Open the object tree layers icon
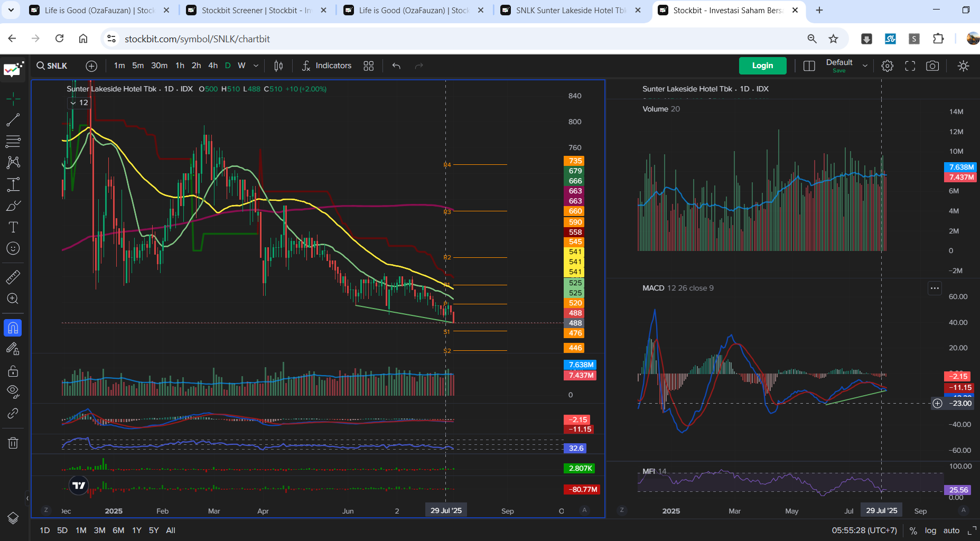The width and height of the screenshot is (980, 541). pyautogui.click(x=13, y=518)
